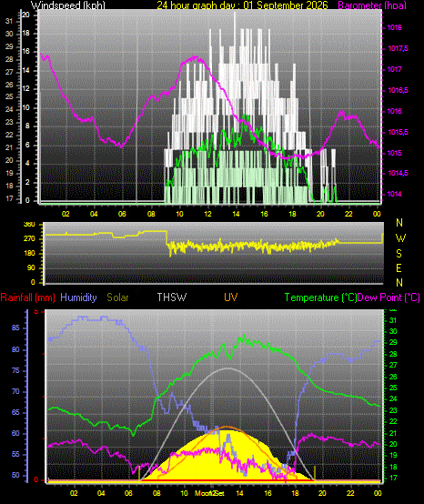The height and width of the screenshot is (504, 424).
Task: Click hour 20 on the bottom chart time axis
Action: click(322, 493)
